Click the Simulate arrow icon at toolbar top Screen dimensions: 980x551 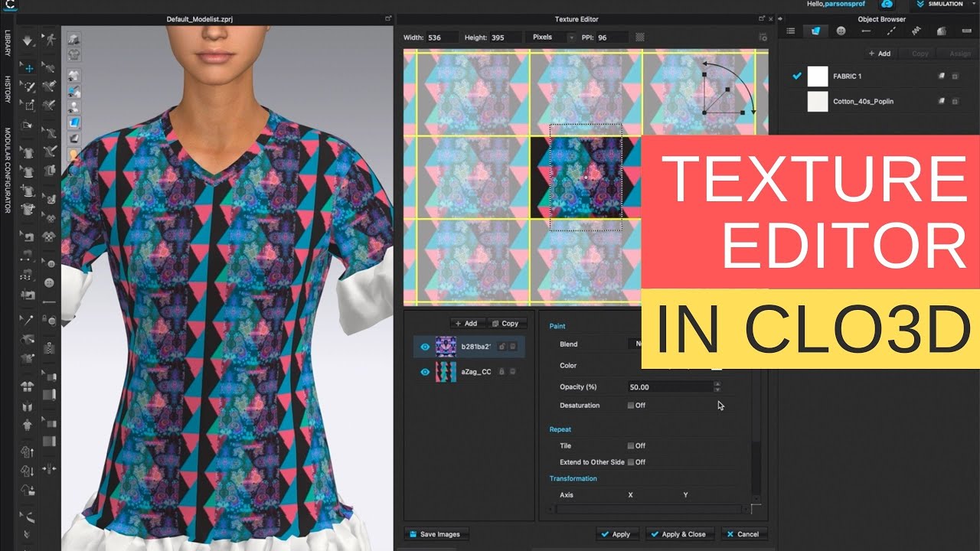point(29,40)
